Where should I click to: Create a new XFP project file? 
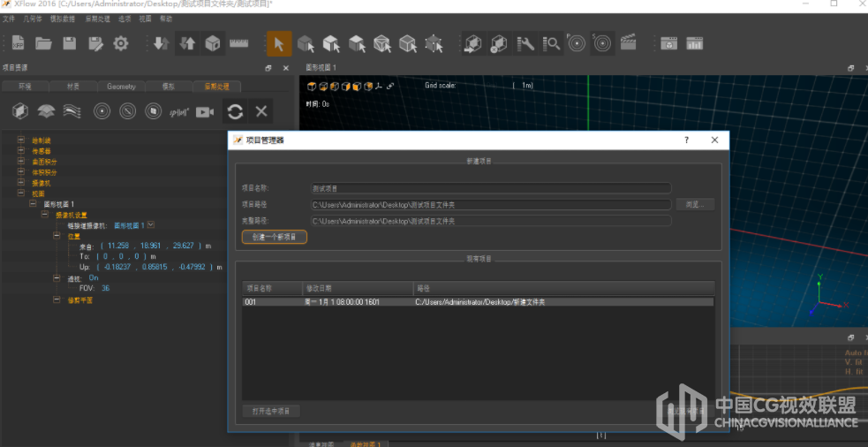click(19, 43)
